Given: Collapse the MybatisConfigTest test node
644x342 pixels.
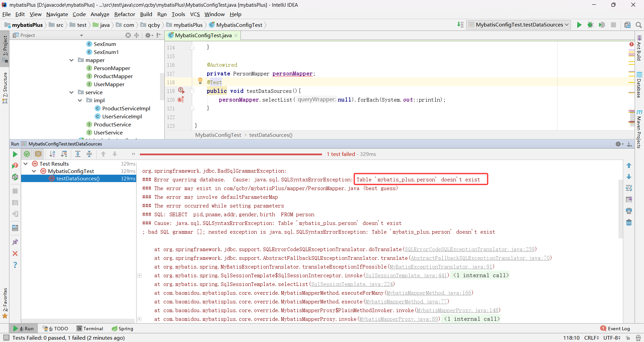Looking at the screenshot, I should coord(34,171).
